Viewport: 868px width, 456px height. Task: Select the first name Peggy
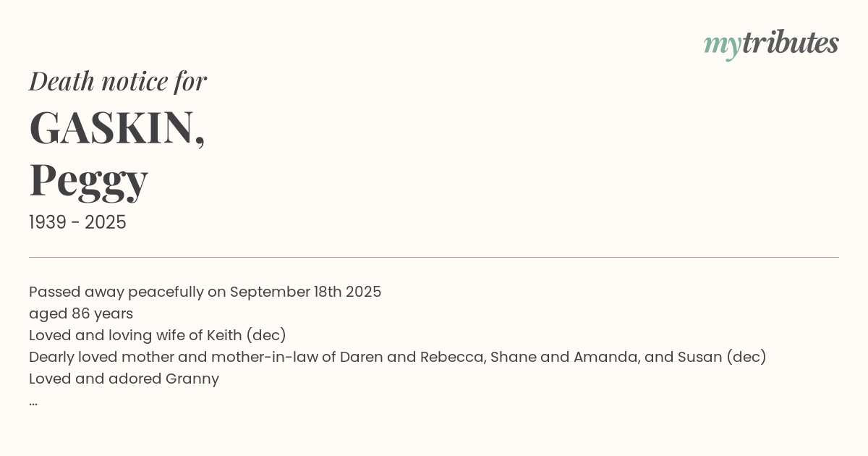pos(88,180)
